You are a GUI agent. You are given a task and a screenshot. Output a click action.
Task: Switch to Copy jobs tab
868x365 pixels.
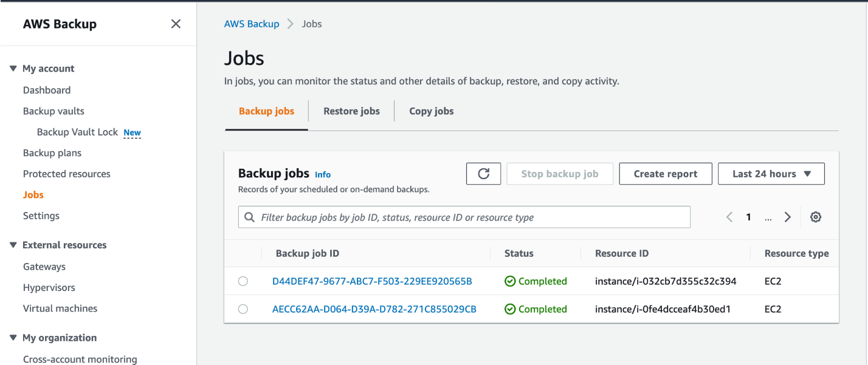[432, 111]
